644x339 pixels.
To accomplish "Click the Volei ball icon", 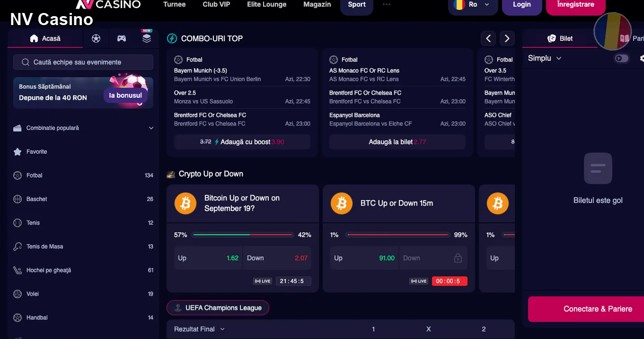I will 17,294.
